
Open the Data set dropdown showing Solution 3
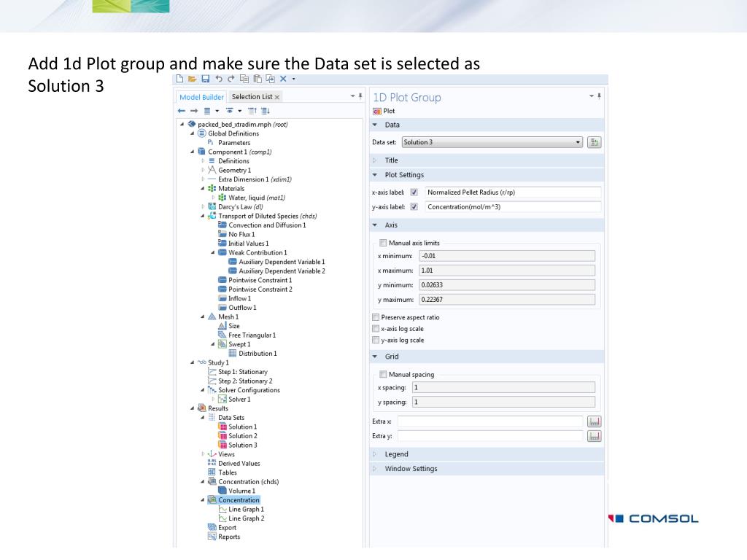click(x=492, y=142)
